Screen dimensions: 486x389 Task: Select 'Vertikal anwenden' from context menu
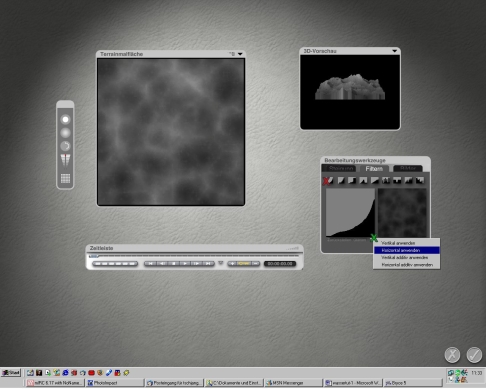point(406,243)
